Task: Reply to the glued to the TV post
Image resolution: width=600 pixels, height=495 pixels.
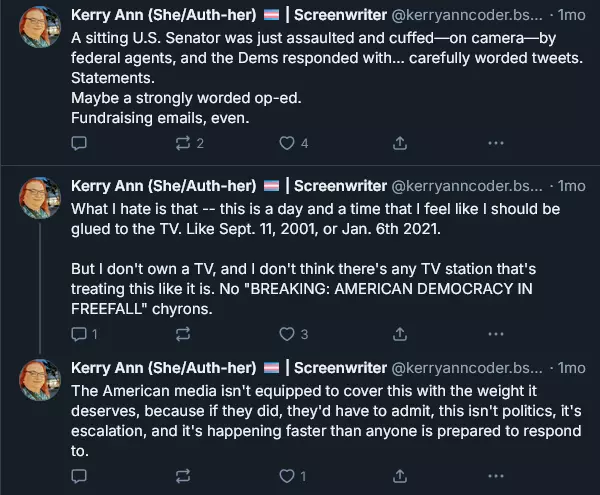Action: click(80, 334)
